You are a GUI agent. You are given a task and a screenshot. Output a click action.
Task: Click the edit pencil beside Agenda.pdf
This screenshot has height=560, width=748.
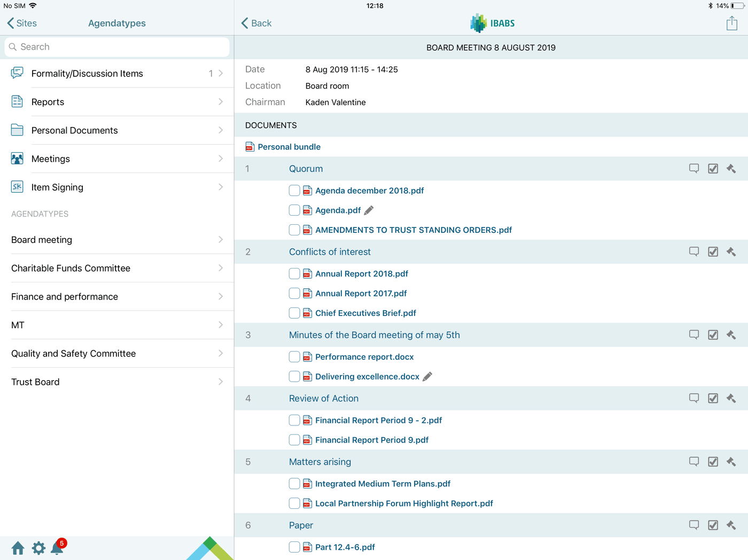[368, 210]
